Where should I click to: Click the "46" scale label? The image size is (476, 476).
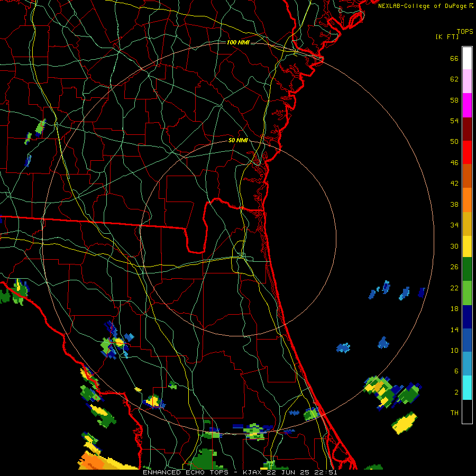tap(454, 163)
